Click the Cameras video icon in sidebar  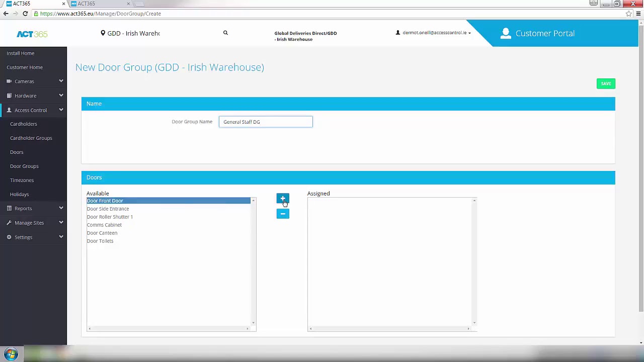click(x=9, y=81)
